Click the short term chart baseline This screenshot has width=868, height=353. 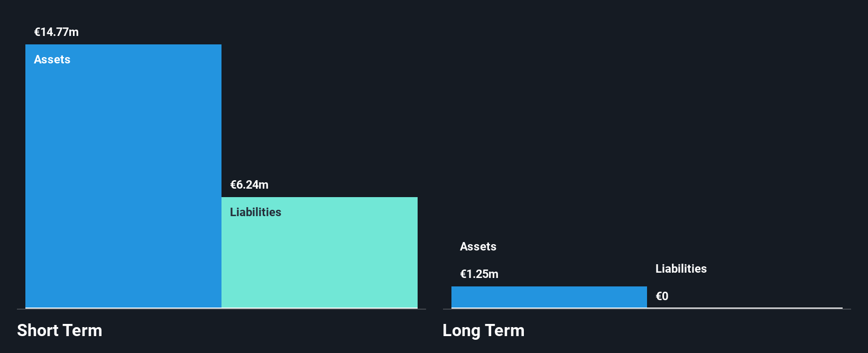(221, 309)
